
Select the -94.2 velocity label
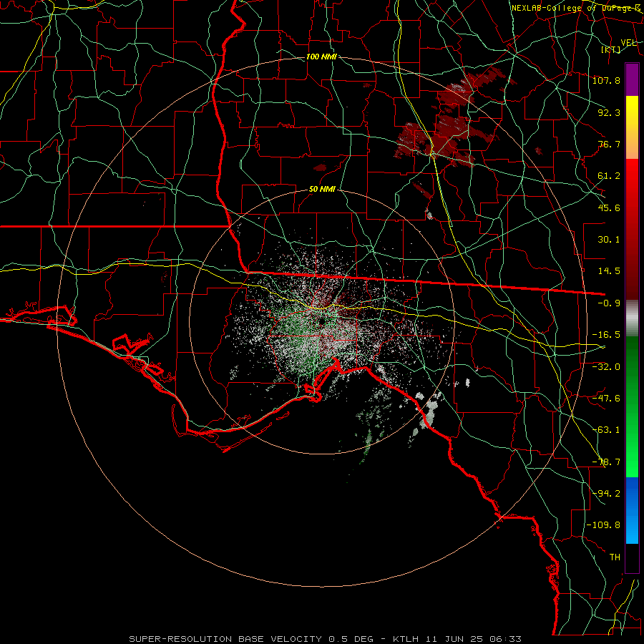click(606, 494)
